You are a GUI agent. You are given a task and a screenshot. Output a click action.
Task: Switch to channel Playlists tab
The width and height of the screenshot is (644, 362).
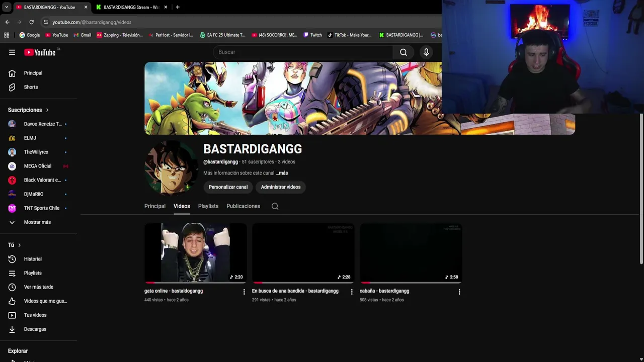click(x=208, y=206)
